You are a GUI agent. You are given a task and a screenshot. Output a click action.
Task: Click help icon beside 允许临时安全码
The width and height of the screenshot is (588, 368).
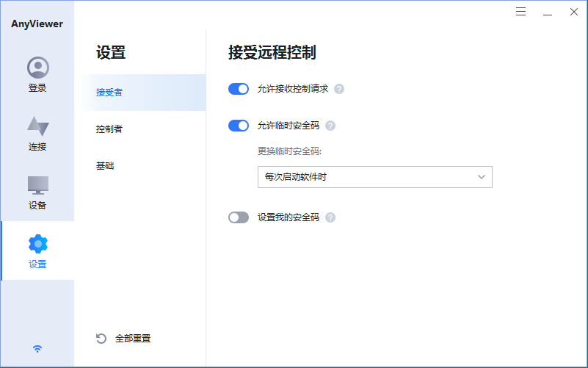330,126
